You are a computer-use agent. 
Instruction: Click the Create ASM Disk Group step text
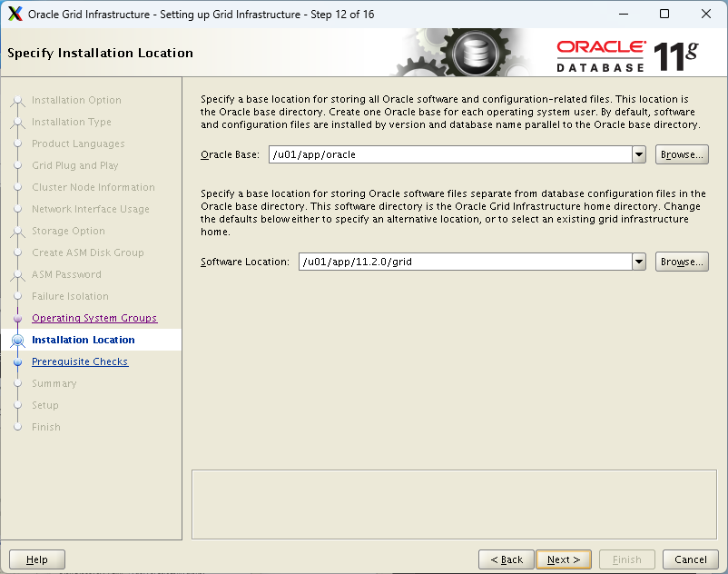[x=88, y=253]
